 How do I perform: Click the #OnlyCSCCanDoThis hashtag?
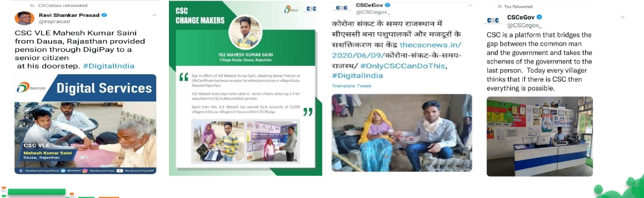point(403,67)
